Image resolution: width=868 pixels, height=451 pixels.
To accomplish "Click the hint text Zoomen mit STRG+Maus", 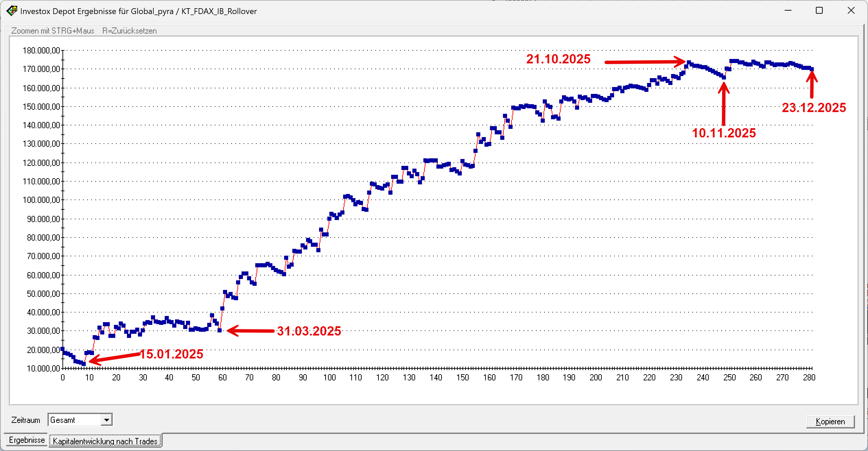I will point(52,31).
